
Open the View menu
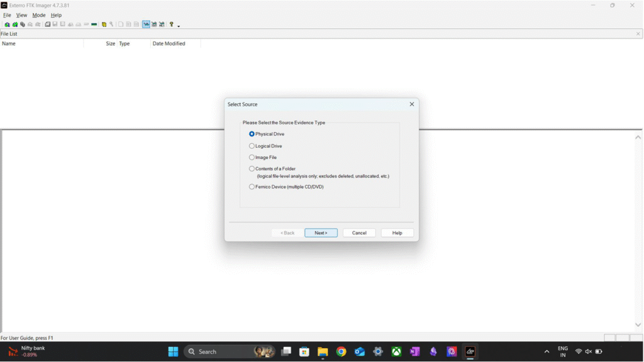tap(21, 15)
